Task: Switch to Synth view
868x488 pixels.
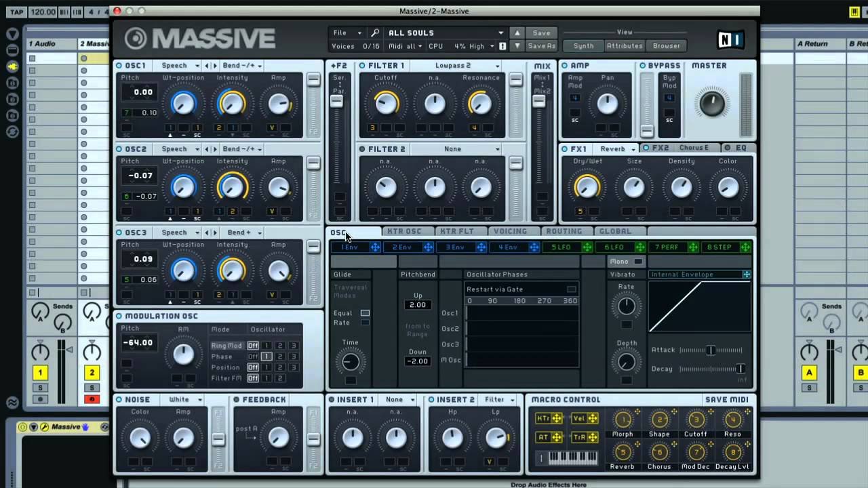Action: [583, 46]
